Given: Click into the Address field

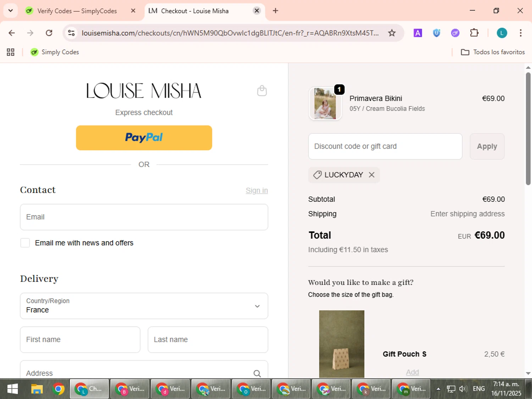Looking at the screenshot, I should [144, 370].
